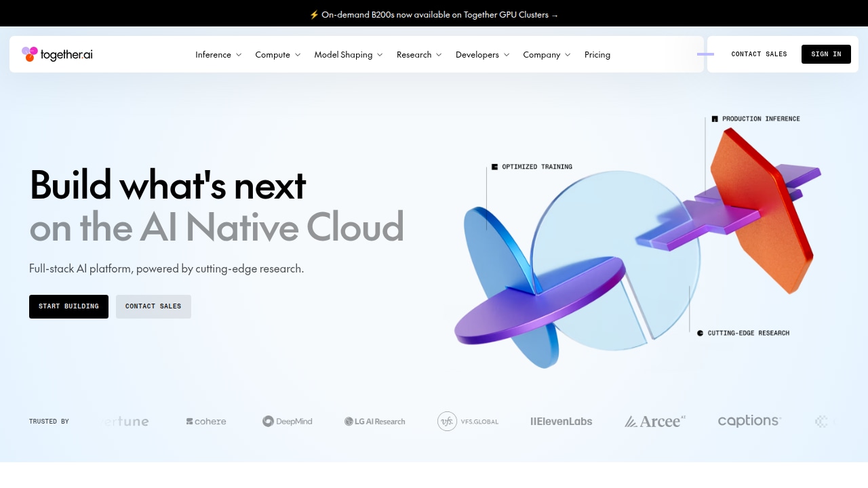This screenshot has height=488, width=868.
Task: Click the ElevenLabs logo
Action: [x=561, y=422]
